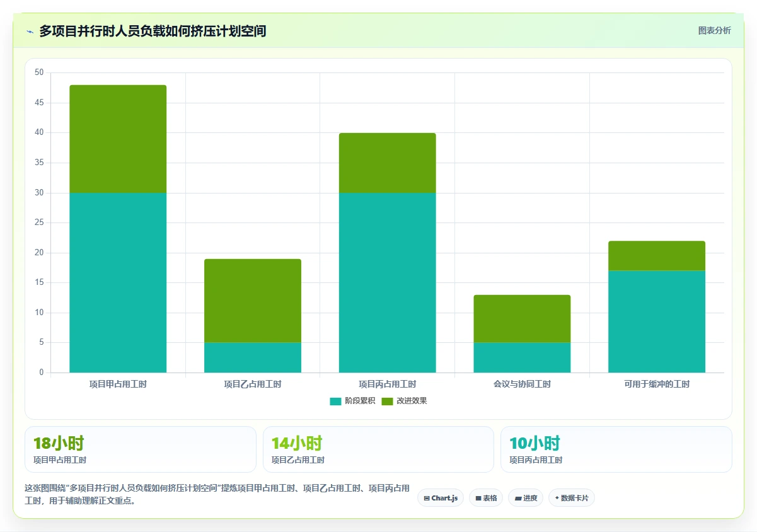Toggle the 阶段累积 legend item
Viewport: 757px width, 532px height.
pos(352,401)
